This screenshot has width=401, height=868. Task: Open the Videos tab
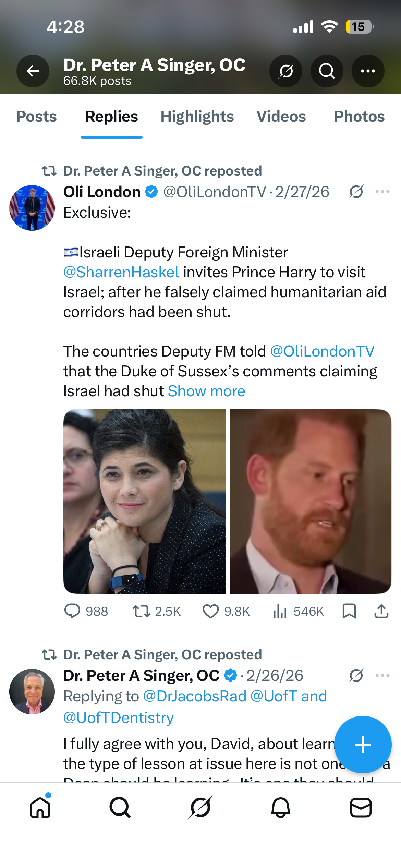[x=281, y=117]
